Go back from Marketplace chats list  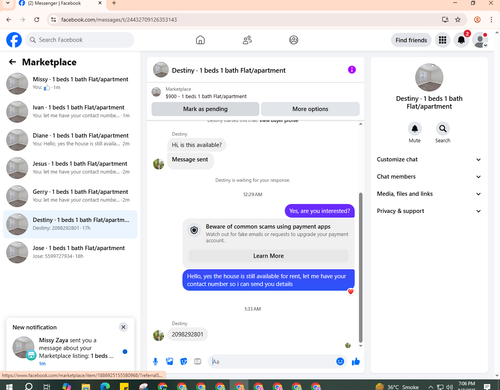pos(12,62)
